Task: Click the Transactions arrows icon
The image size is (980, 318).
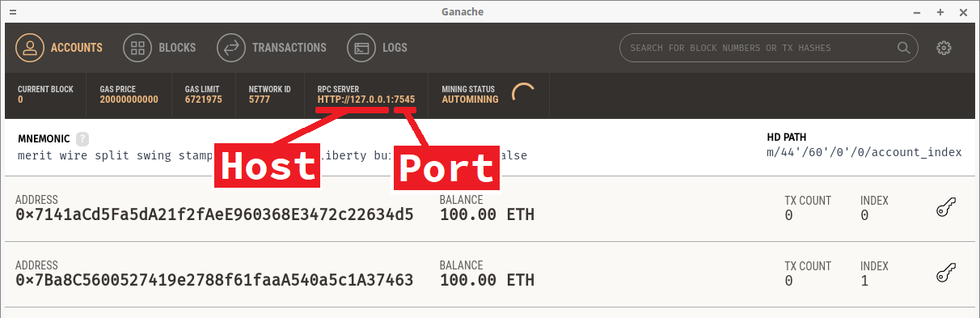Action: 230,48
